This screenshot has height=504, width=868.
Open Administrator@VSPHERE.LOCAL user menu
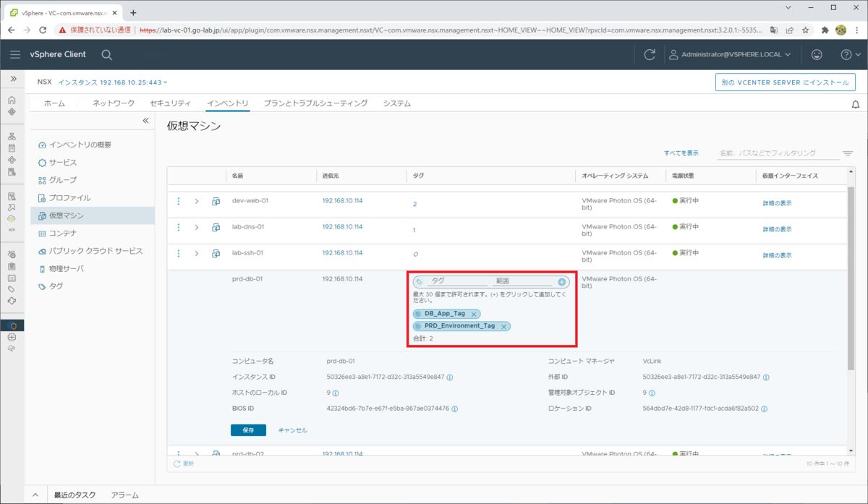pos(730,54)
